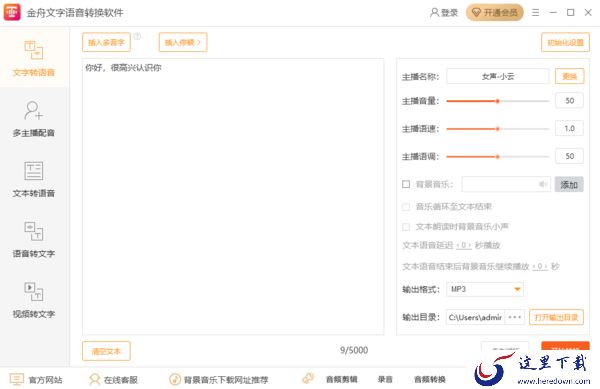This screenshot has width=600, height=389.
Task: Toggle 文本朗读时背景音乐小声 checkbox
Action: 406,227
